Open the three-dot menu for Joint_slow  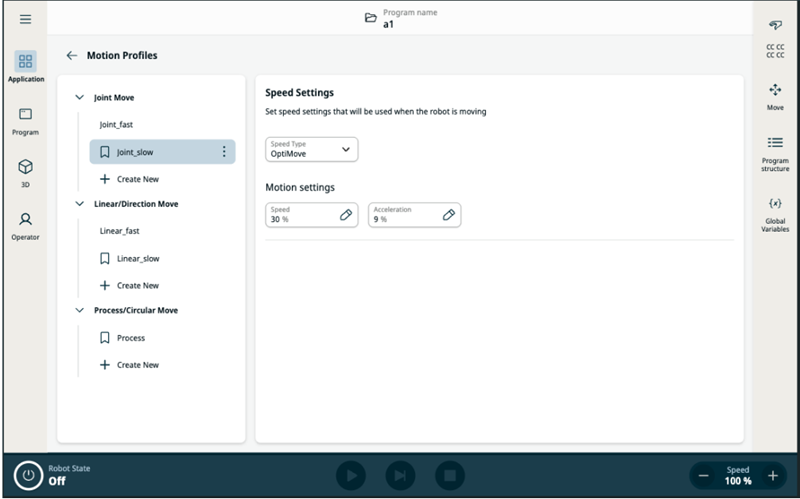pyautogui.click(x=224, y=152)
